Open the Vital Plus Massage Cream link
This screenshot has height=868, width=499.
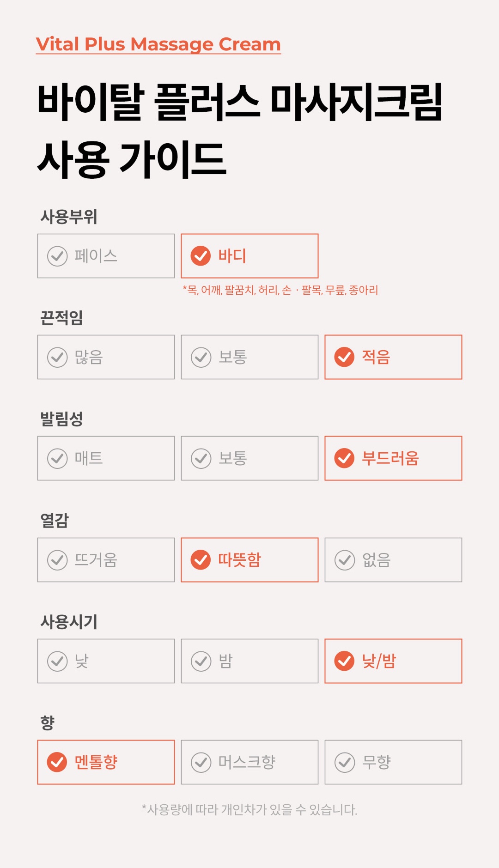coord(158,44)
